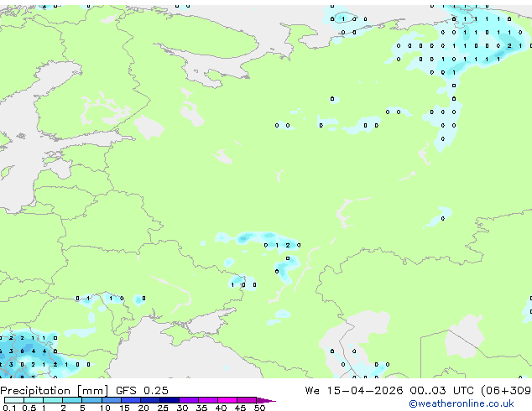Click purple swatch between 30 and 35
This screenshot has height=411, width=532.
coord(188,400)
